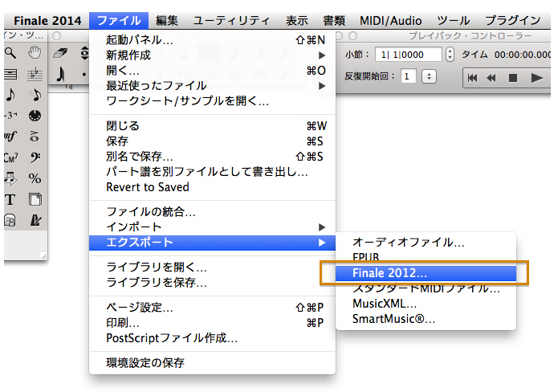The image size is (558, 392).
Task: Click the 反復開始回 value field
Action: (408, 76)
